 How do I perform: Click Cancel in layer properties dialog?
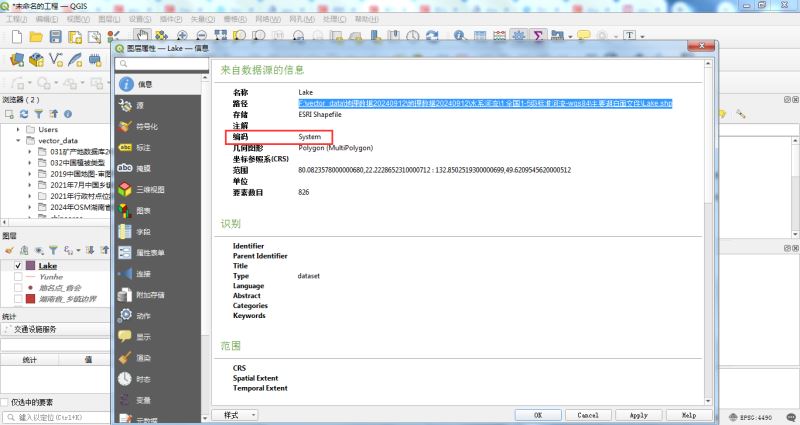588,415
